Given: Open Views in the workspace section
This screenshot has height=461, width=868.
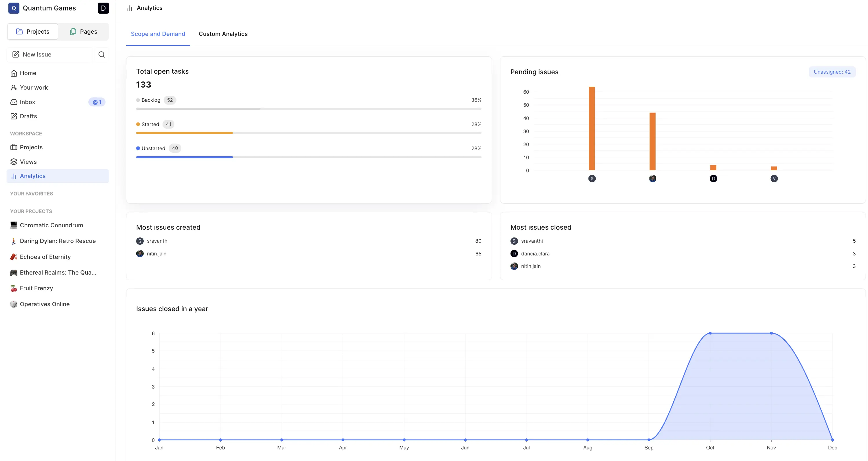Looking at the screenshot, I should [58, 162].
